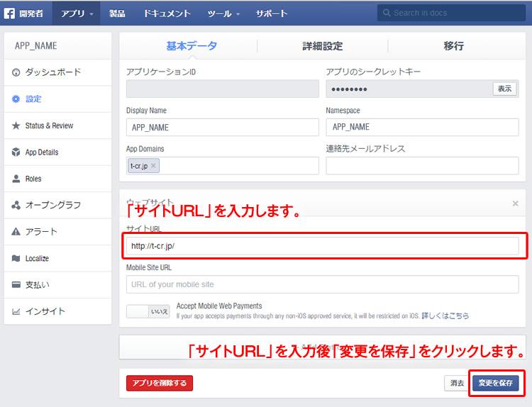Open the ダッシュボード dashboard icon
The height and width of the screenshot is (407, 532).
tap(16, 72)
